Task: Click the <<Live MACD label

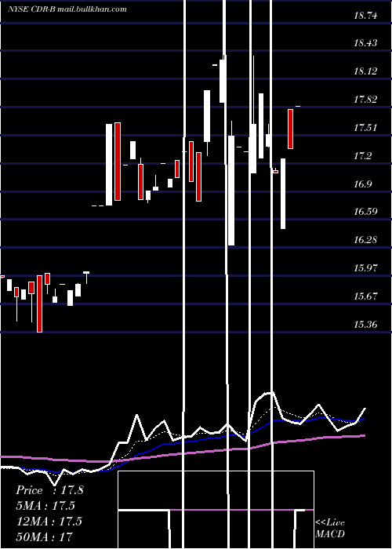Action: pos(330,528)
